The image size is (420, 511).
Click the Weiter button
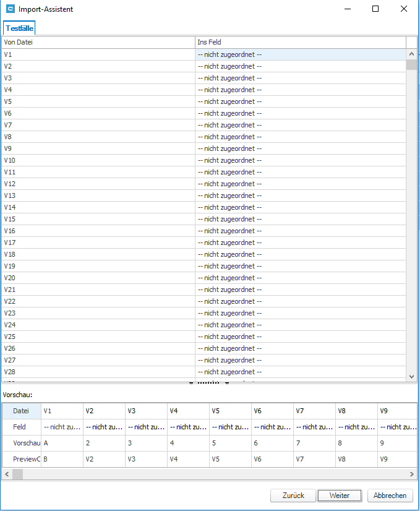click(x=340, y=496)
